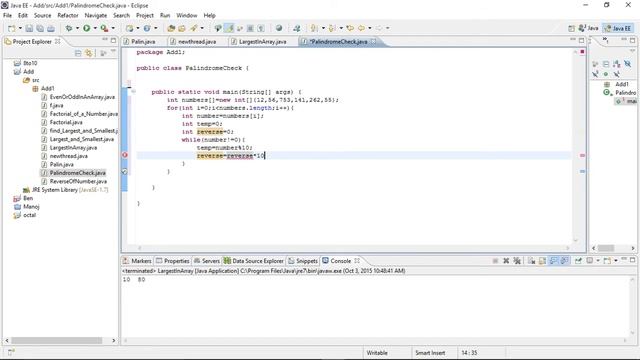Click the Clear Console icon
Viewport: 640px width, 360px height.
(x=531, y=261)
